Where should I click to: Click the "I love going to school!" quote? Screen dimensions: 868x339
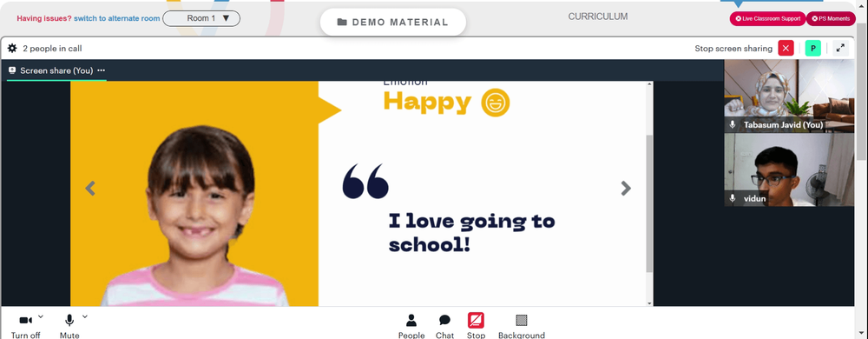click(471, 233)
